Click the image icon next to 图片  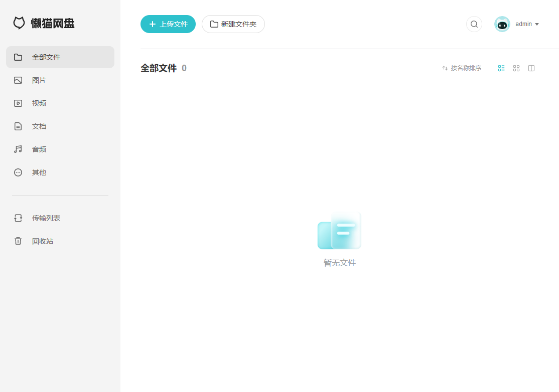click(18, 80)
